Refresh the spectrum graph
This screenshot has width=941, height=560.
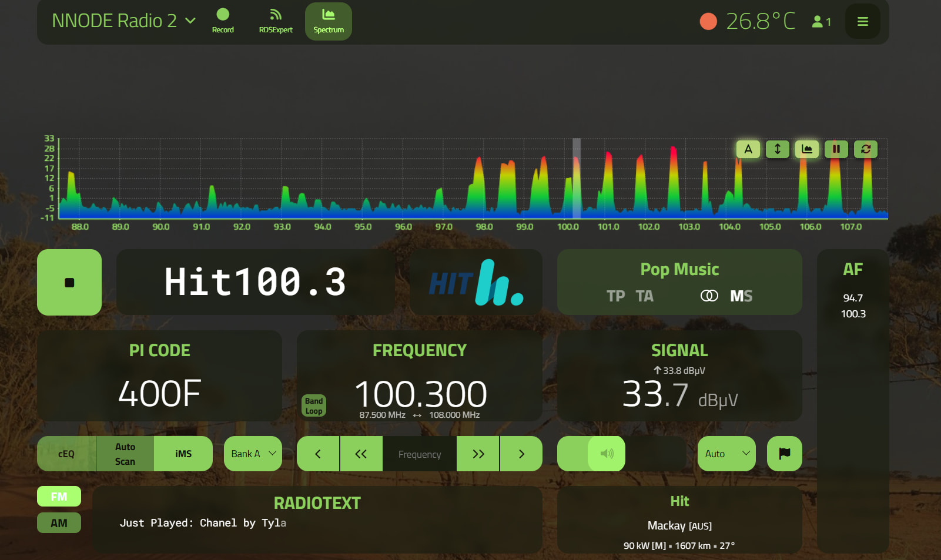[865, 149]
